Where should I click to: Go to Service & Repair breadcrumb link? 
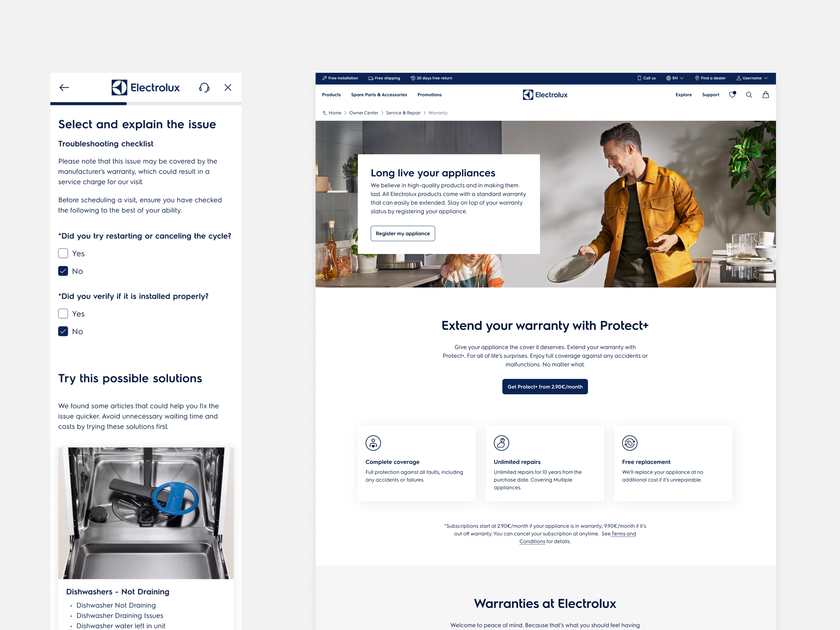coord(403,113)
